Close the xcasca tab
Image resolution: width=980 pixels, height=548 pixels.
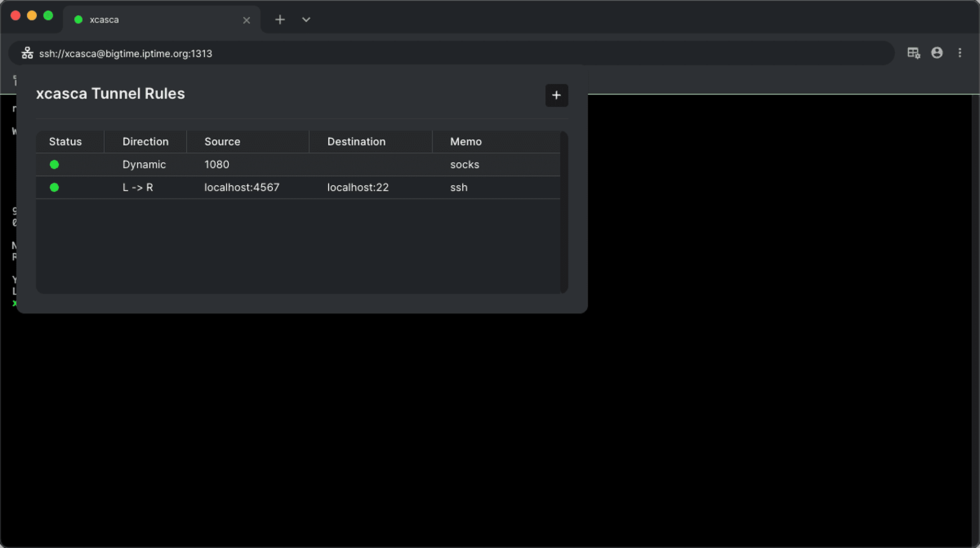(246, 20)
